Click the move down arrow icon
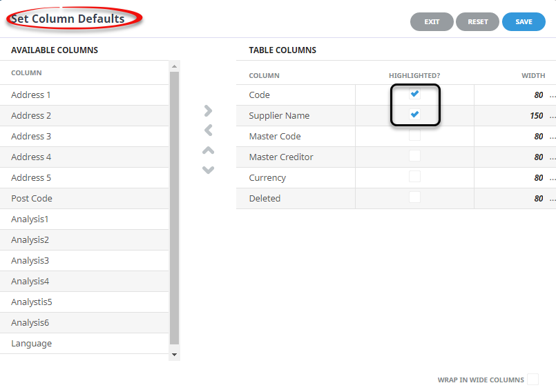 tap(208, 170)
